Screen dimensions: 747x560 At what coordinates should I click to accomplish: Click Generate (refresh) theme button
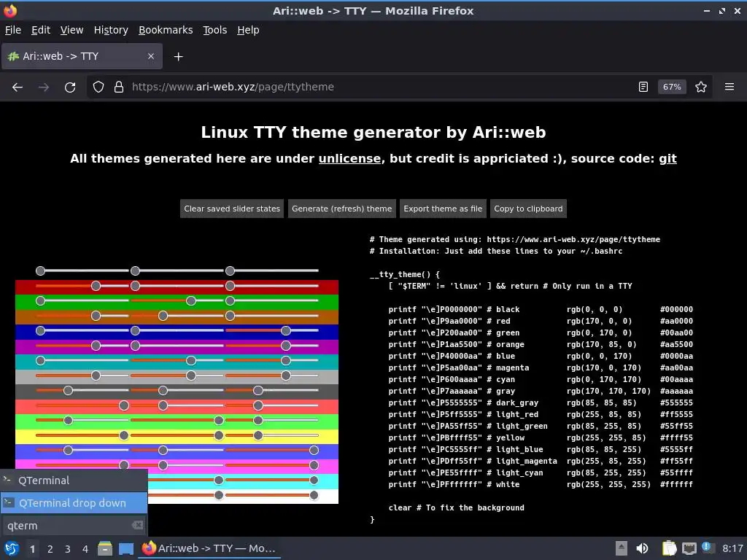tap(341, 209)
